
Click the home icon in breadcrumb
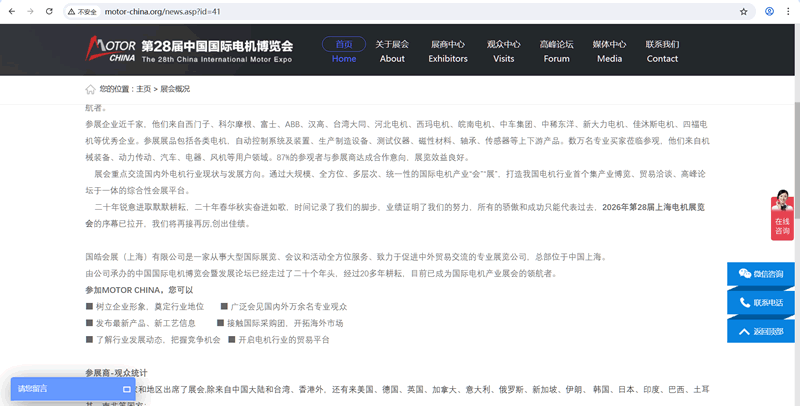(91, 89)
